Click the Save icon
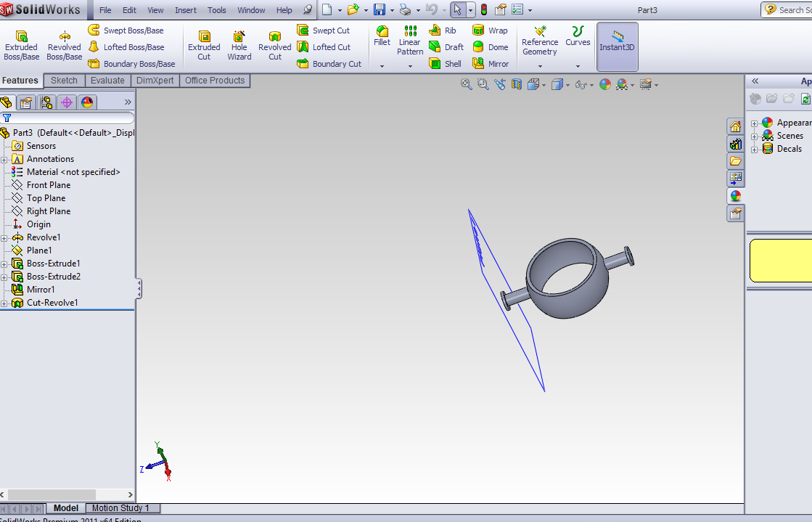The image size is (812, 522). pos(380,10)
